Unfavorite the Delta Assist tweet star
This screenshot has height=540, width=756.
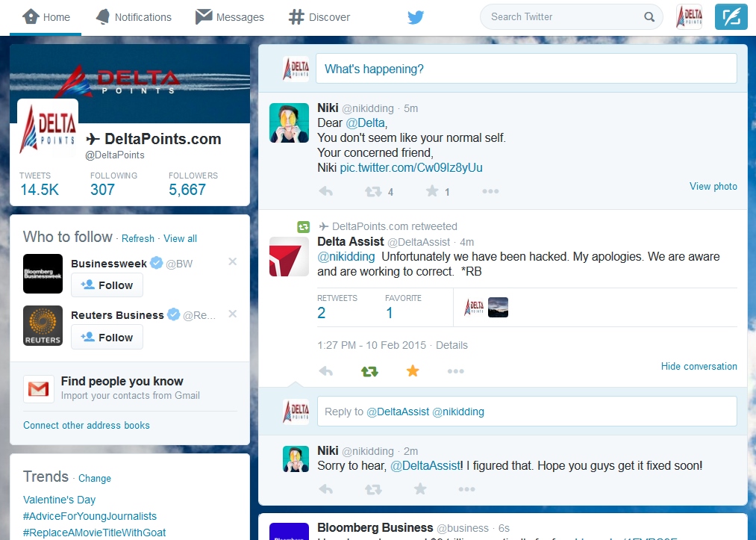tap(413, 371)
